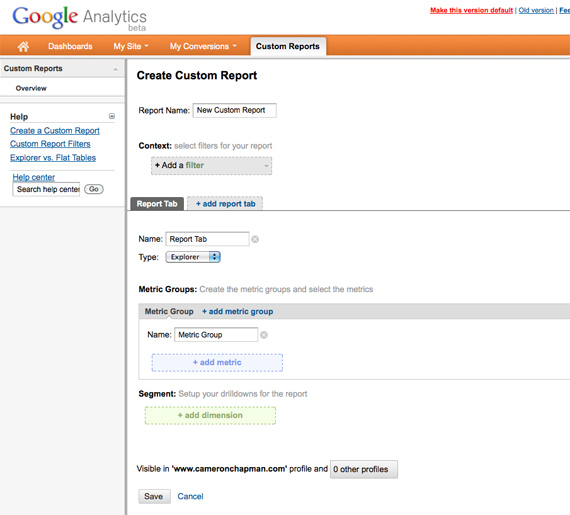Go to the Home icon in the orange bar
The width and height of the screenshot is (570, 515).
23,46
